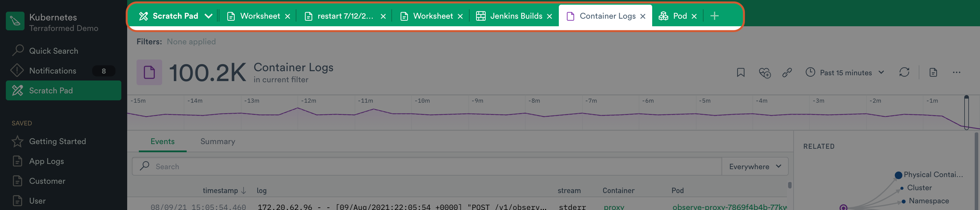This screenshot has width=980, height=210.
Task: Click the Container column header
Action: (619, 190)
